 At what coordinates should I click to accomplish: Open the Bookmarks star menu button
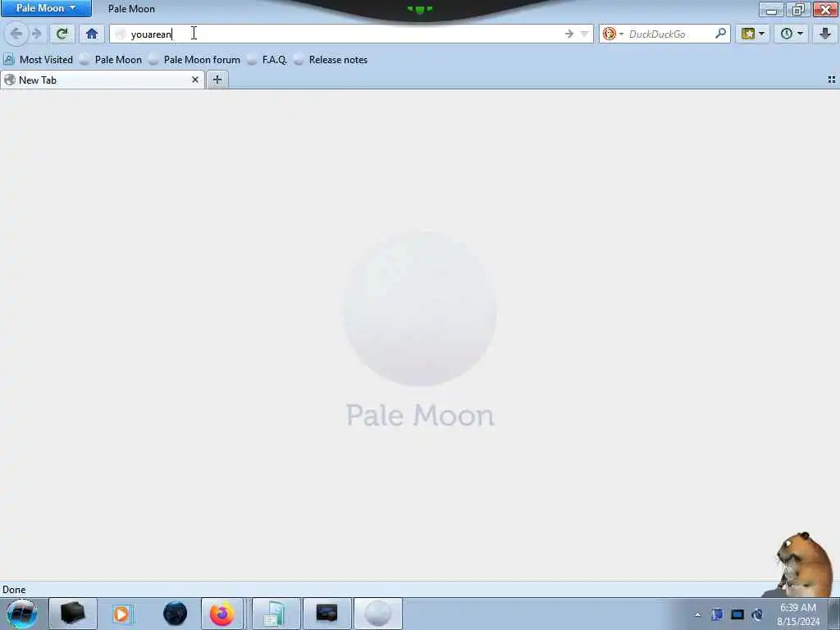point(753,34)
